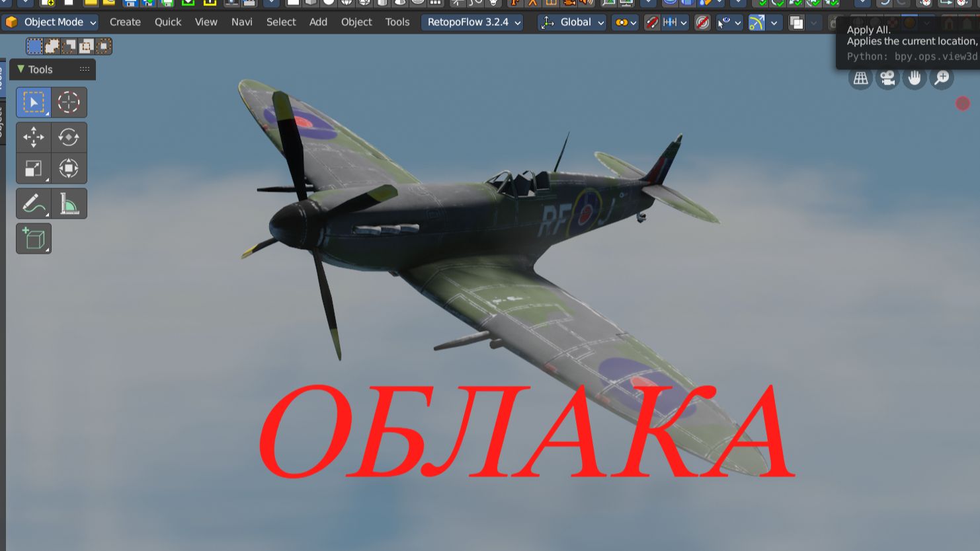Open the RetopoFlow 3.2.4 dropdown
Image resolution: width=980 pixels, height=551 pixels.
(473, 22)
